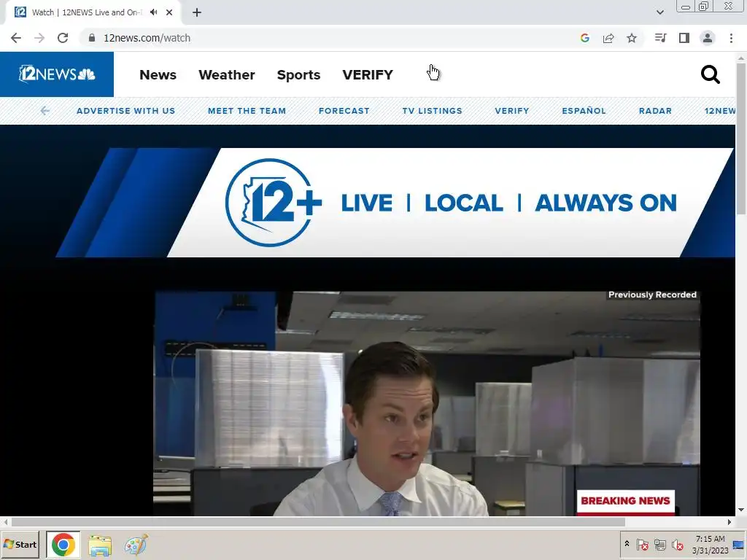Open the RADAR link

click(655, 111)
